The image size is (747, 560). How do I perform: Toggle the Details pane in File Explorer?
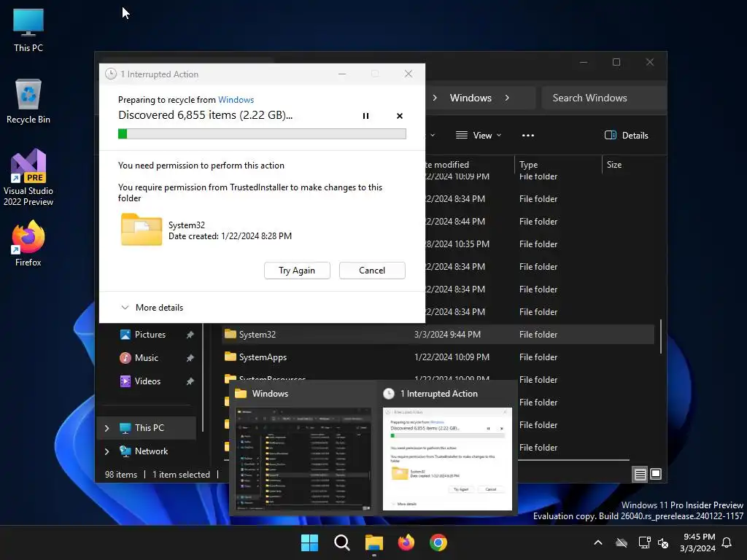[x=626, y=136]
